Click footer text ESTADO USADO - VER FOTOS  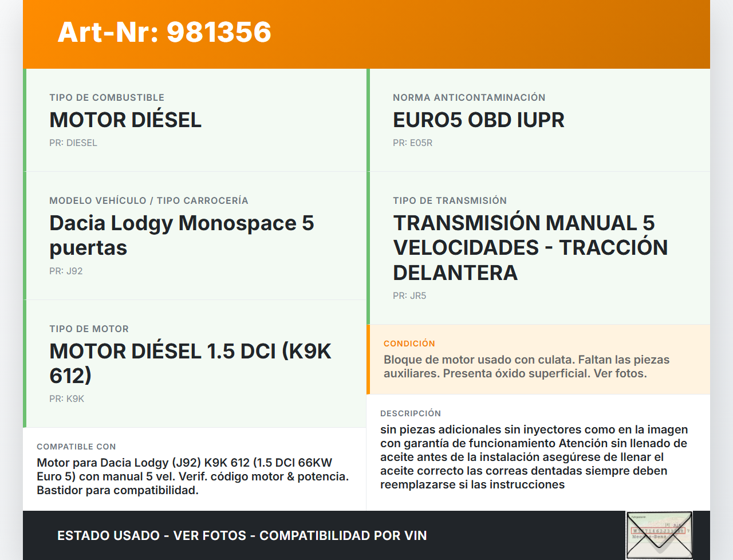(242, 536)
